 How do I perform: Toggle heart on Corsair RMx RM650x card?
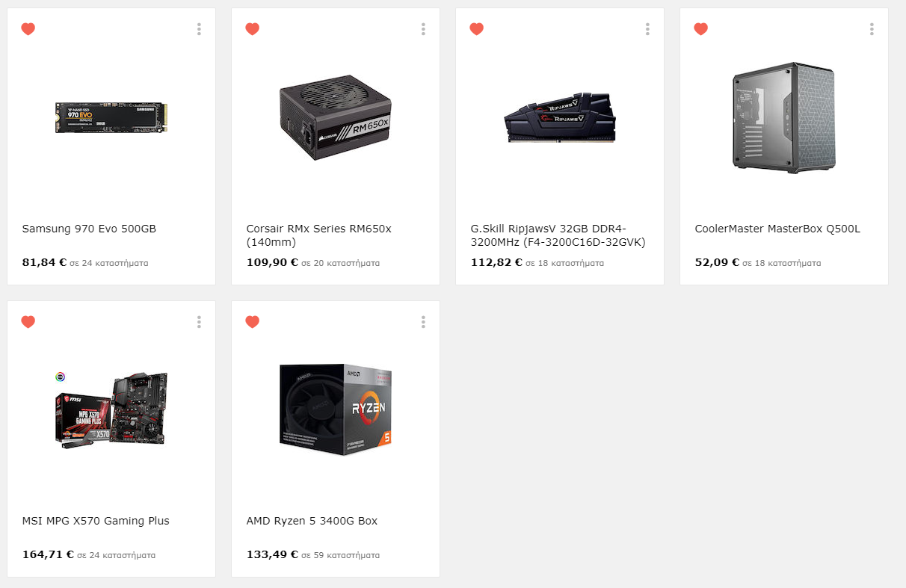252,29
